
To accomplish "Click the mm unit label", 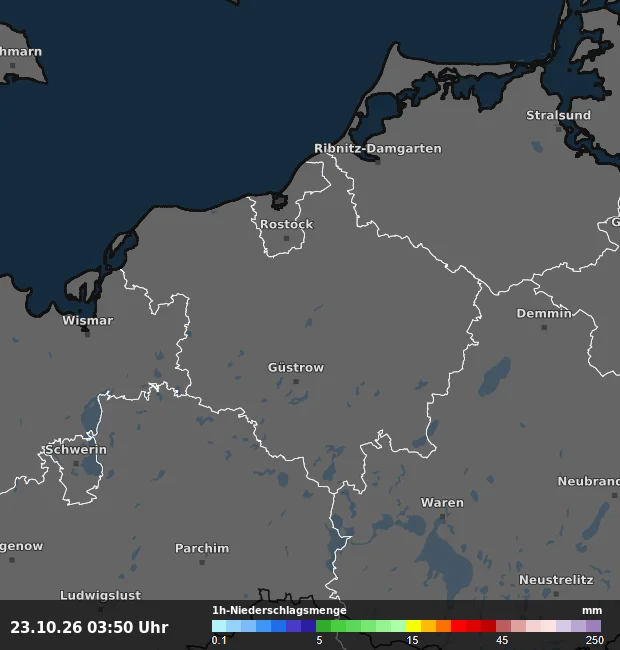I will click(x=592, y=611).
